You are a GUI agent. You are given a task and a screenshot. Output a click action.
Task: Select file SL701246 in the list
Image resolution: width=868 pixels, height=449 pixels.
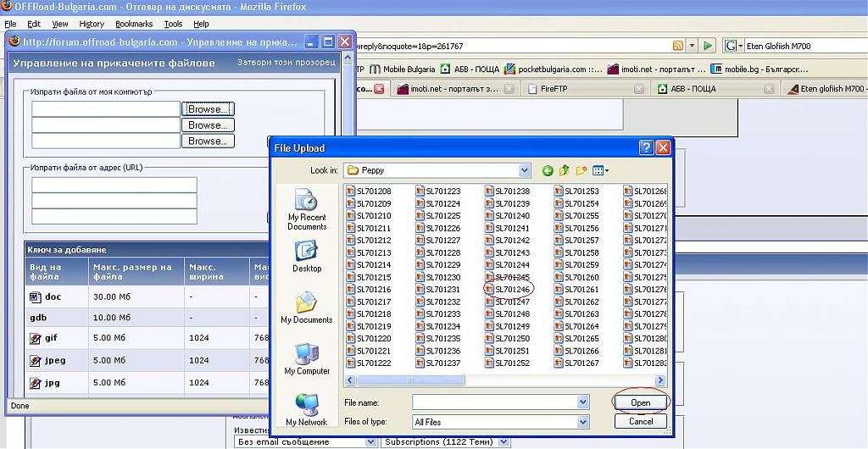point(512,290)
